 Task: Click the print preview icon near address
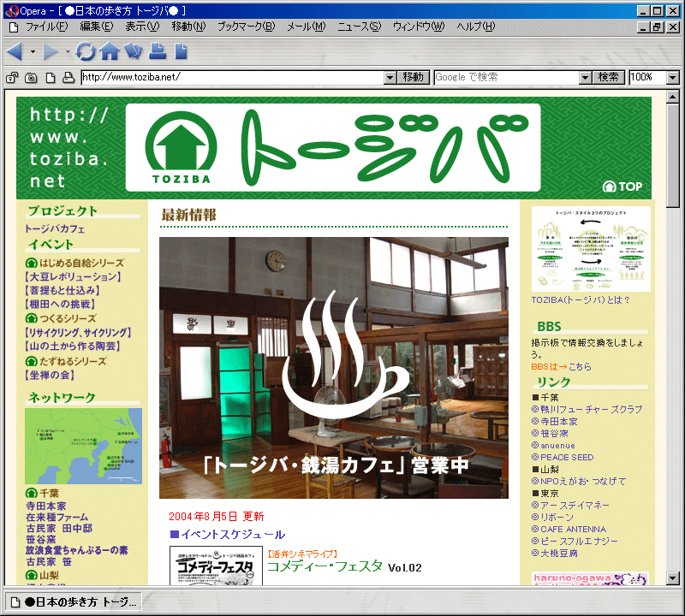[x=68, y=78]
